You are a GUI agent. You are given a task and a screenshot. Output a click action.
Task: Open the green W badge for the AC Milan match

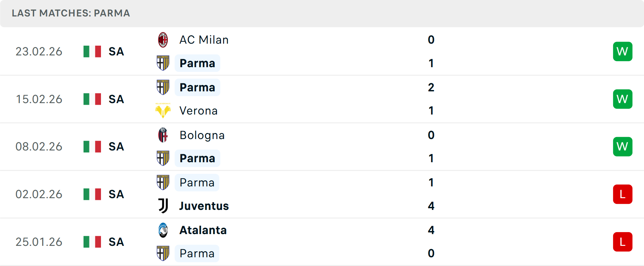click(623, 51)
